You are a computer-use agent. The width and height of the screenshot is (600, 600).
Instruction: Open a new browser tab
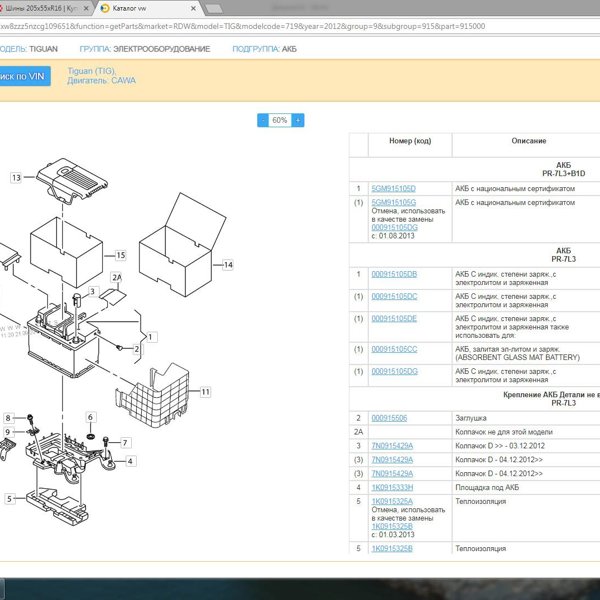pyautogui.click(x=214, y=9)
